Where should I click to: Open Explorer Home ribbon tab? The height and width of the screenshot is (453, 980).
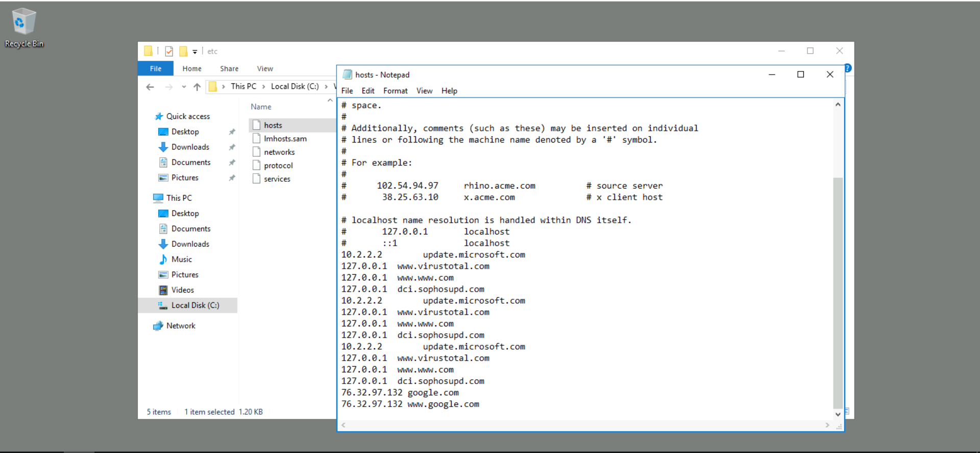click(x=192, y=68)
